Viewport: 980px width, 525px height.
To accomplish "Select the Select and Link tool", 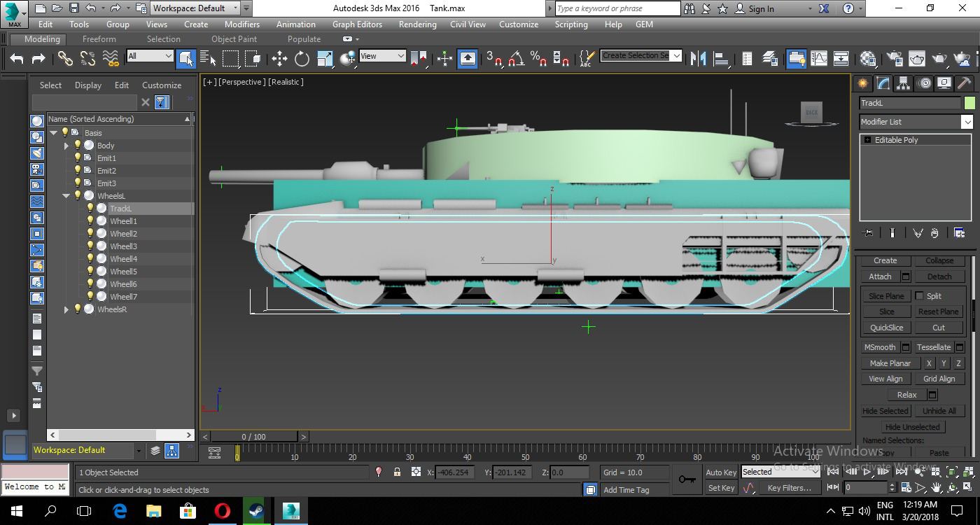I will tap(65, 58).
